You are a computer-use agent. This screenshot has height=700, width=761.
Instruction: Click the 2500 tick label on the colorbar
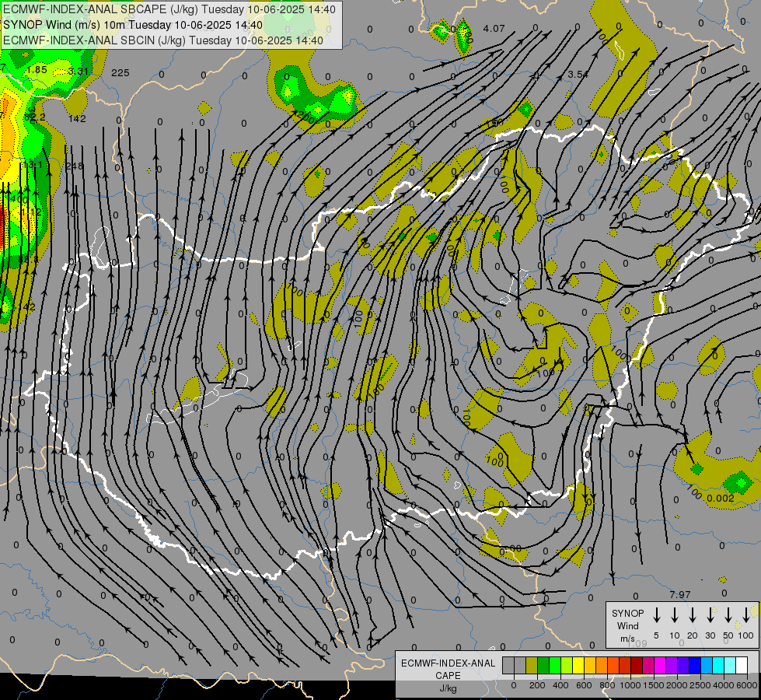click(700, 685)
